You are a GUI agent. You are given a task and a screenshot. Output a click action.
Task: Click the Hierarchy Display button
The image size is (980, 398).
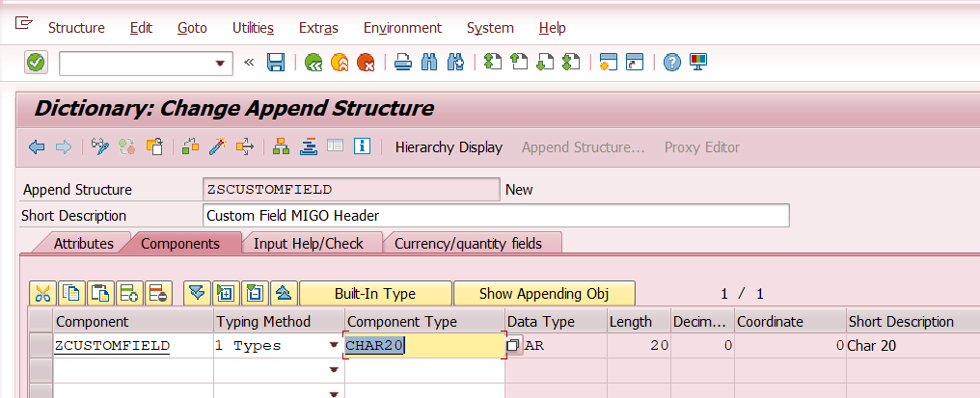(x=449, y=147)
